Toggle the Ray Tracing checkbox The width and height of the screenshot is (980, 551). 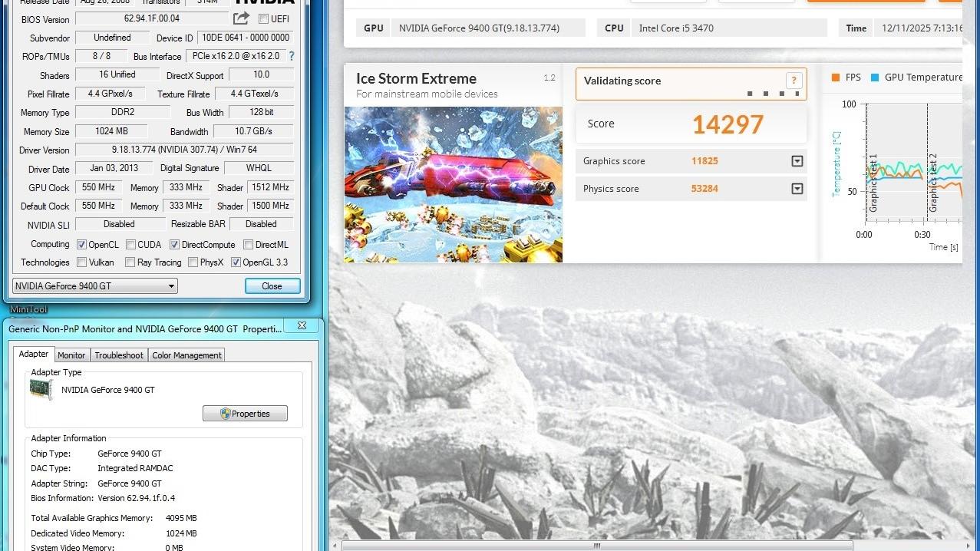tap(131, 262)
